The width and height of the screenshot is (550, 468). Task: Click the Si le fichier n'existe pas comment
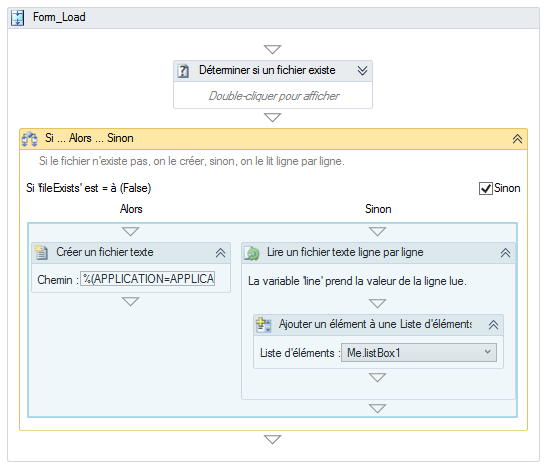(x=192, y=161)
